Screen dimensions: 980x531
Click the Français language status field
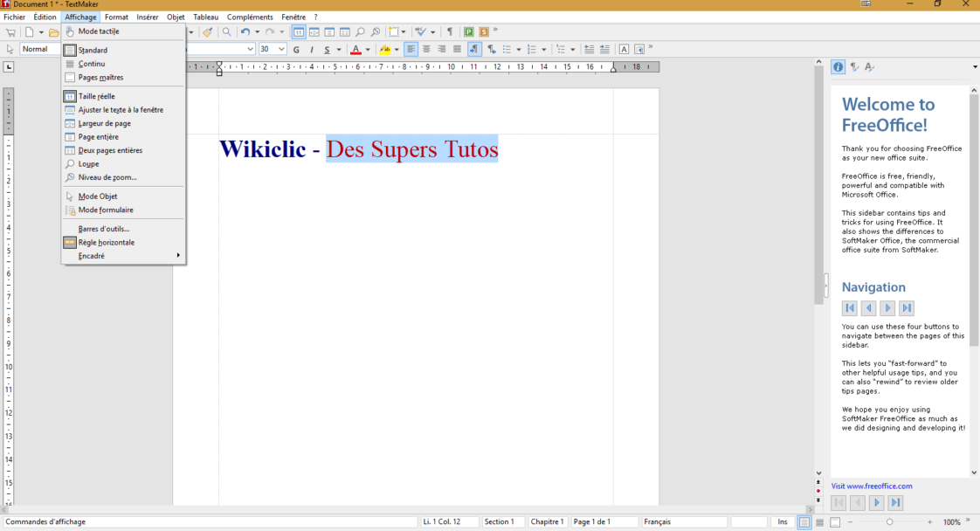(685, 521)
